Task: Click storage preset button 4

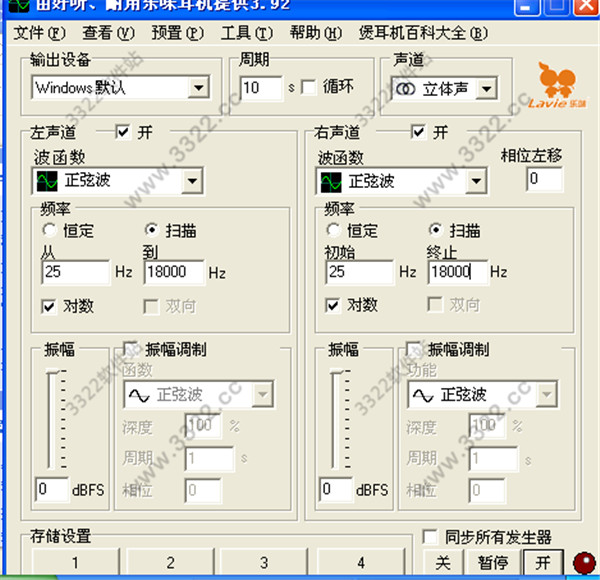Action: click(361, 562)
